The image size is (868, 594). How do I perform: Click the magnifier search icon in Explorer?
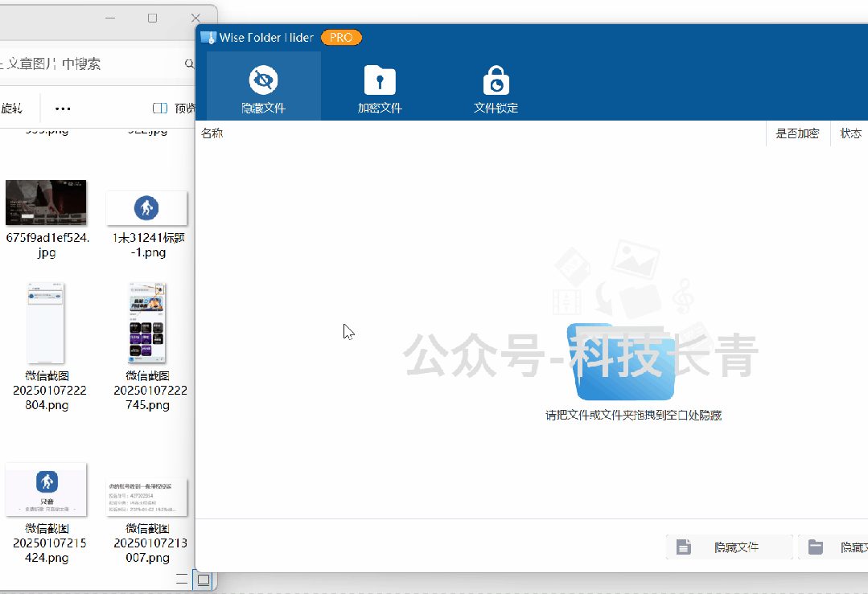coord(189,64)
